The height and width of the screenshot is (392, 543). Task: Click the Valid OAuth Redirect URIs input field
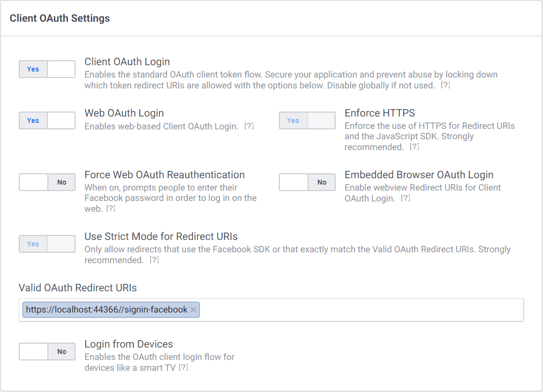tap(346, 310)
